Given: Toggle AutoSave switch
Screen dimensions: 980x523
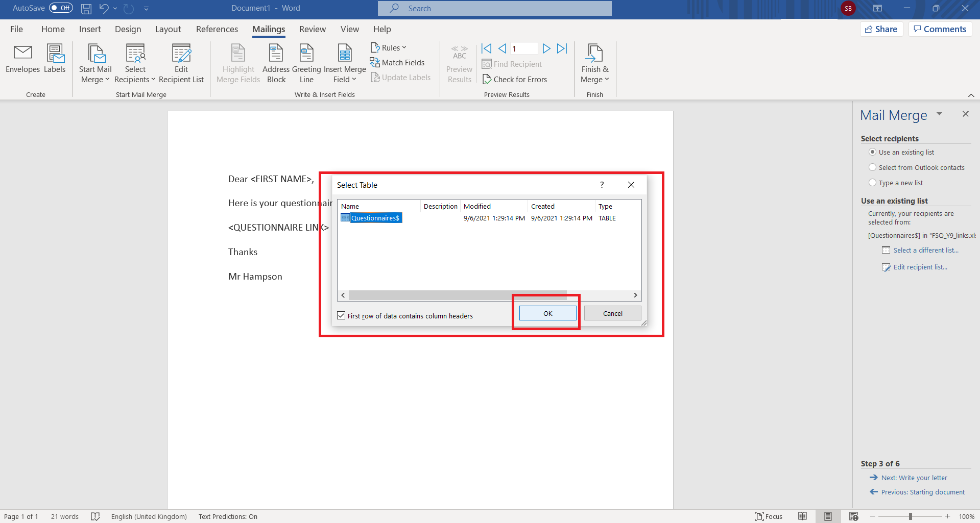Looking at the screenshot, I should tap(61, 8).
